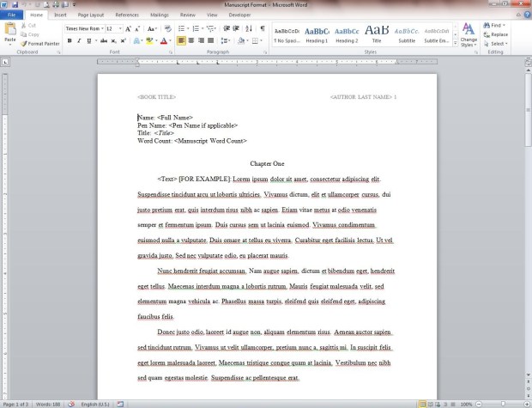
Task: Open the Select dropdown in Editing
Action: [x=496, y=44]
